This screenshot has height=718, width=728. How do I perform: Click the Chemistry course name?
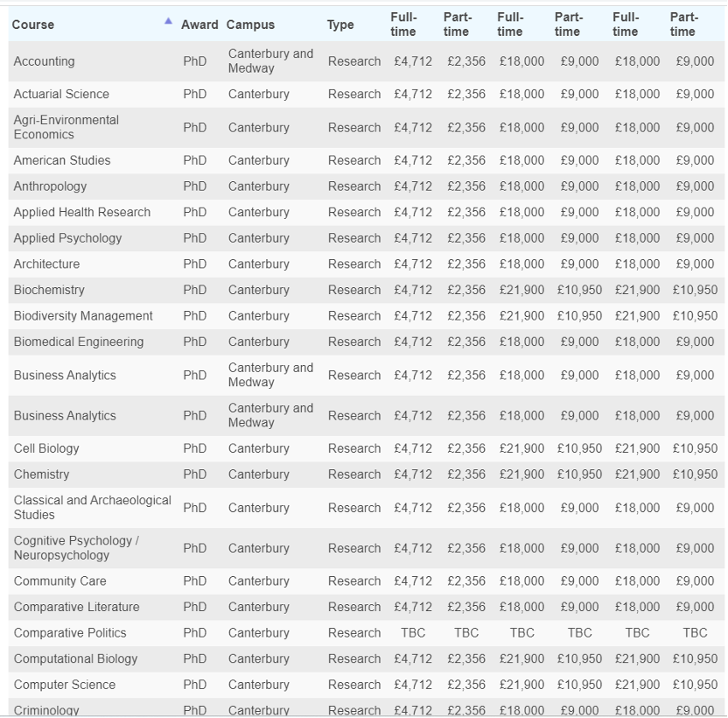pos(41,475)
